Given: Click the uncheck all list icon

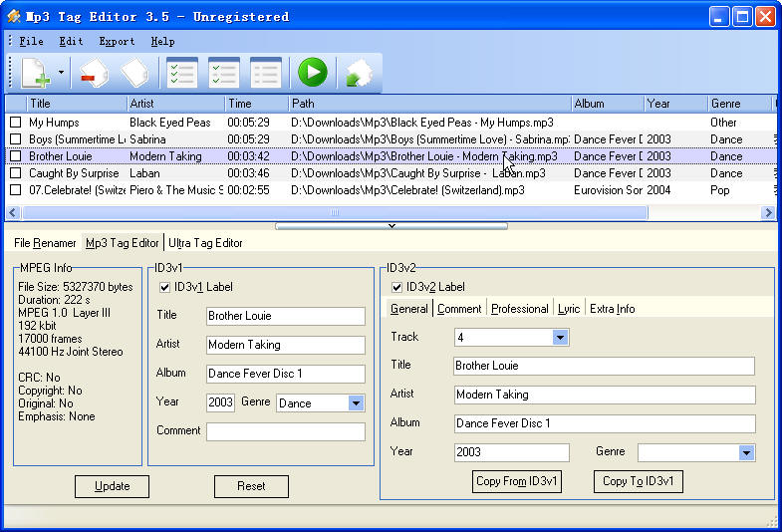Looking at the screenshot, I should 266,73.
